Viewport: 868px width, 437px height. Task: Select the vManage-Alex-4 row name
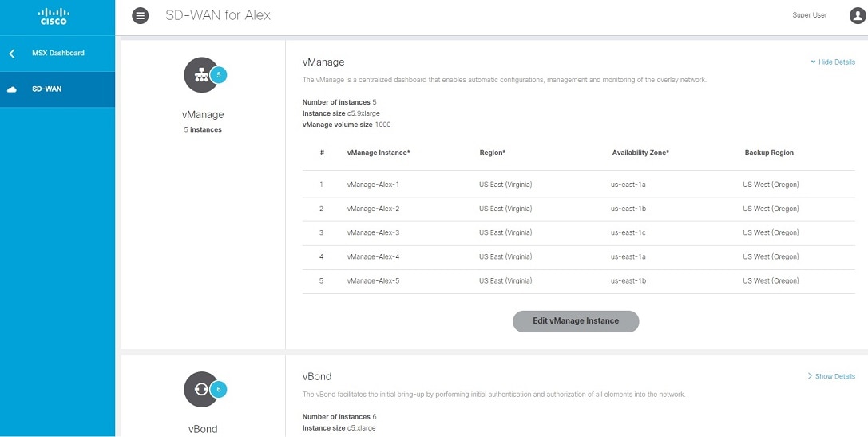click(373, 257)
